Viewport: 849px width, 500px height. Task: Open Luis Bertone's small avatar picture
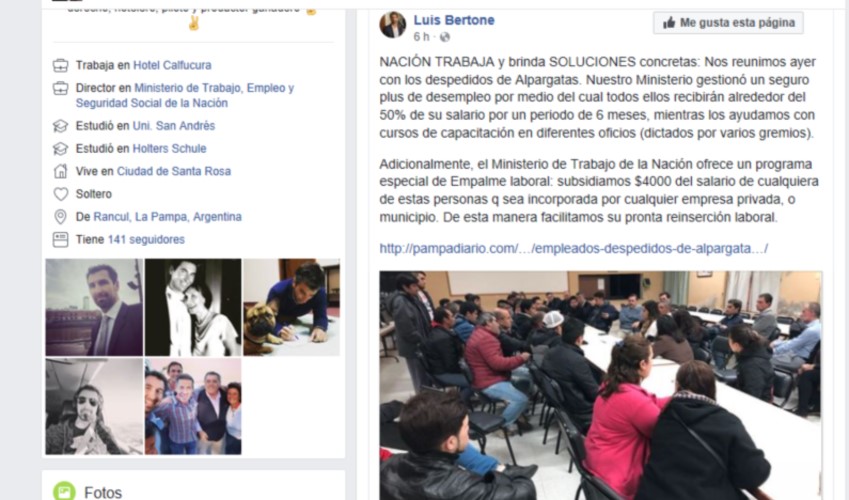tap(393, 25)
